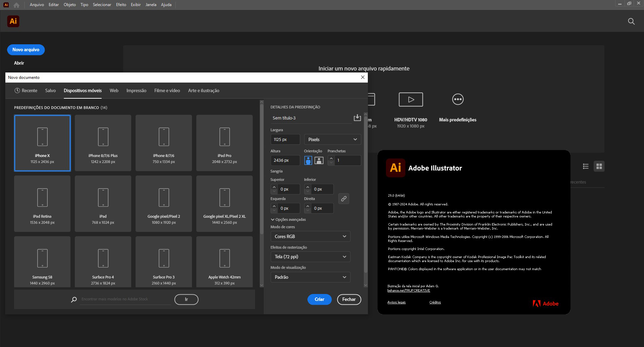
Task: Switch to the Impressão tab
Action: (136, 91)
